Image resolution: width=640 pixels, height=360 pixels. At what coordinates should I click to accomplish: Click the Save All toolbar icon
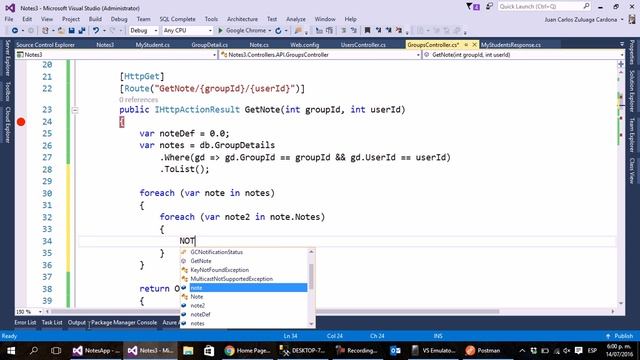pos(82,31)
